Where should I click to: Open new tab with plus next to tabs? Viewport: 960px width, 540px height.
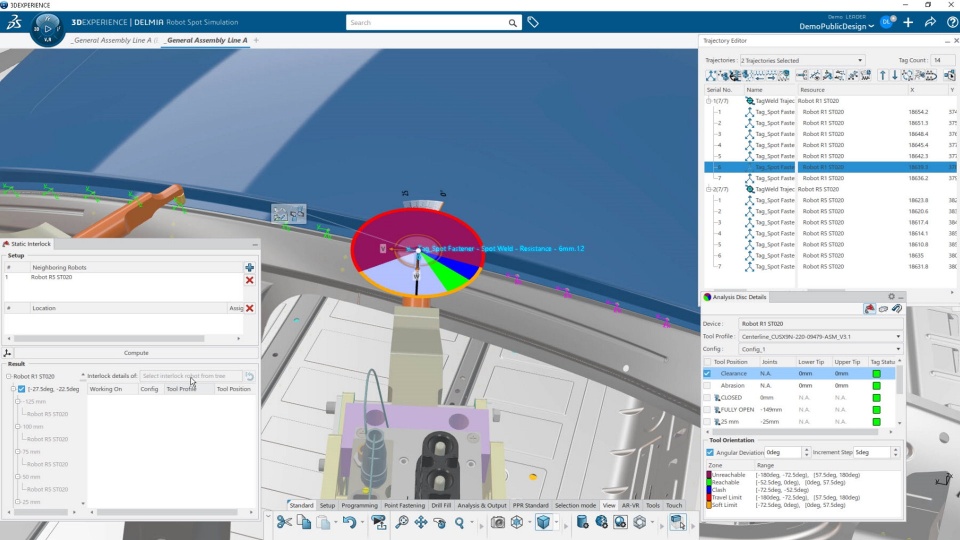pos(256,40)
